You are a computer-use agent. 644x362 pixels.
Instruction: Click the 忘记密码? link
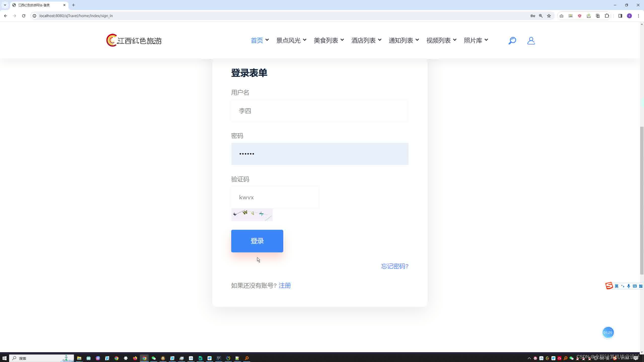[x=395, y=266]
